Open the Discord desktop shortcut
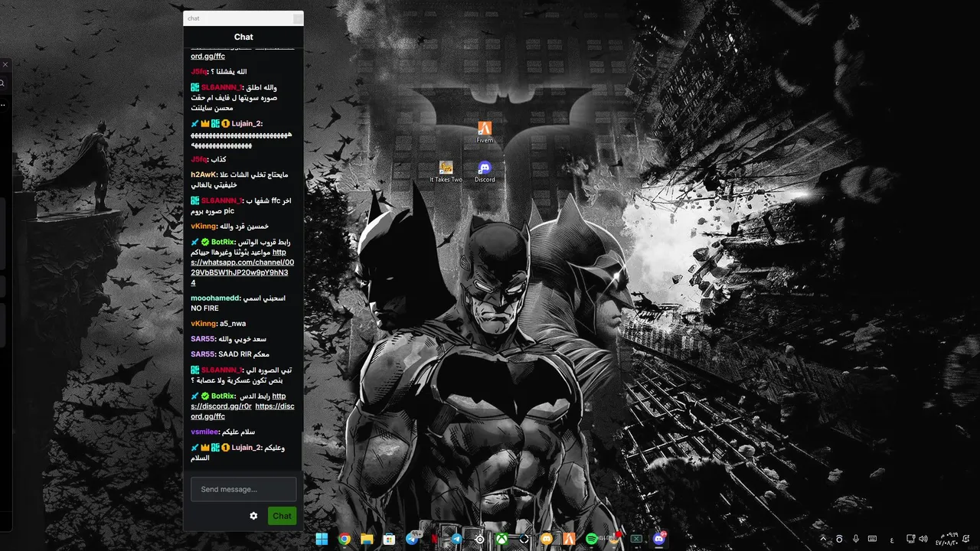The width and height of the screenshot is (980, 551). (485, 171)
